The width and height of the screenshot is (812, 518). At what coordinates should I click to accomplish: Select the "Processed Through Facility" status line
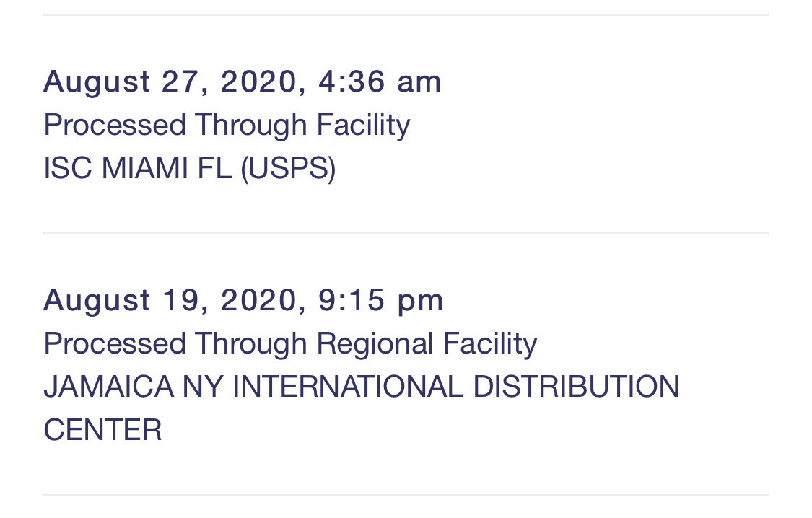click(x=227, y=125)
